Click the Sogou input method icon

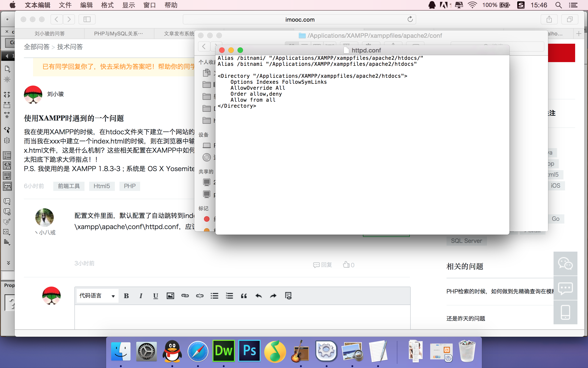point(520,5)
